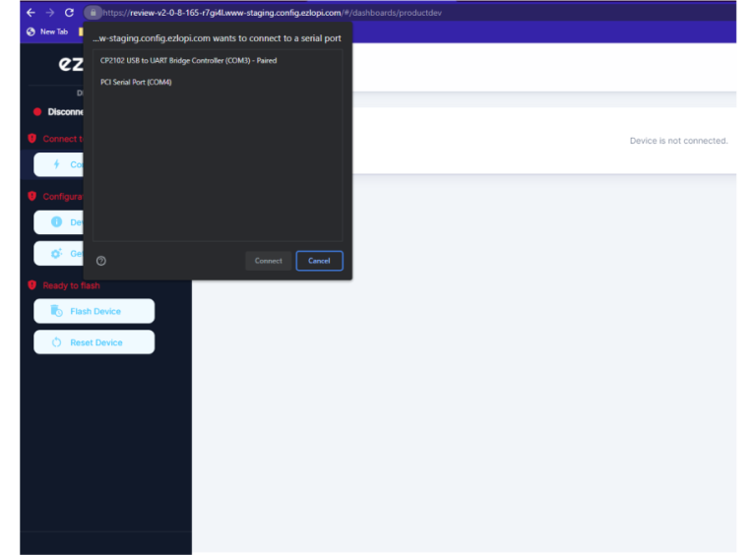Click the Reset Device button
This screenshot has width=756, height=555.
click(94, 342)
